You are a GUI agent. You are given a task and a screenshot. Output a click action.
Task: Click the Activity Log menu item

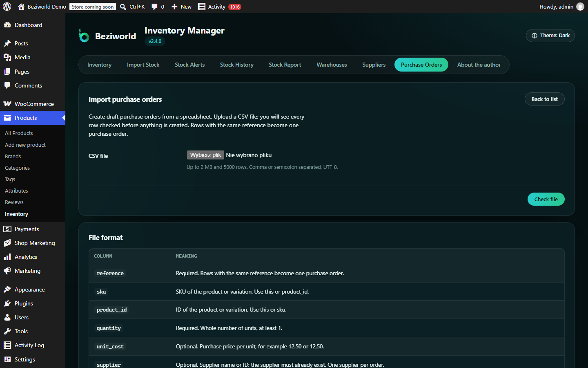pyautogui.click(x=33, y=345)
